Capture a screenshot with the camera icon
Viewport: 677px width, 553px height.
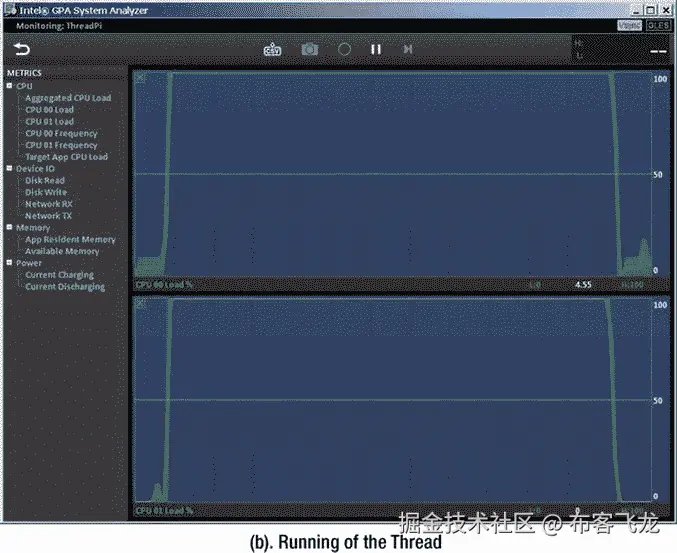pos(310,49)
